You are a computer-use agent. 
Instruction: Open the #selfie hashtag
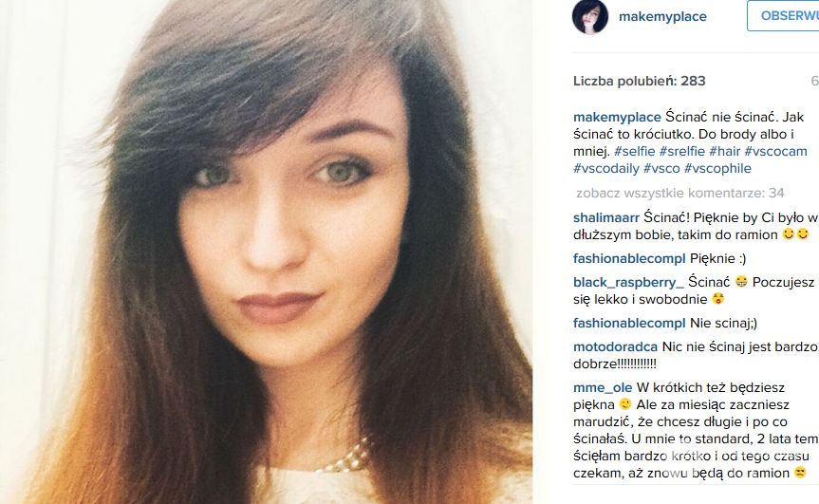[634, 152]
